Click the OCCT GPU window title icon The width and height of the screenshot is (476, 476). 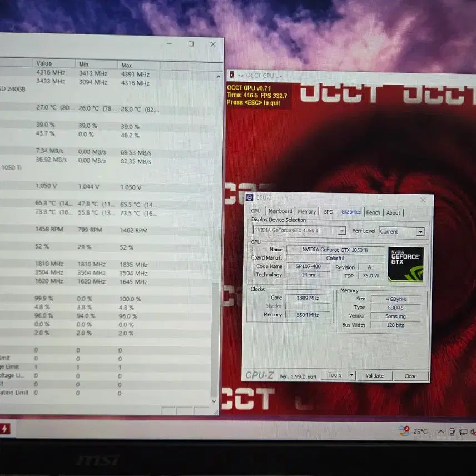(232, 75)
